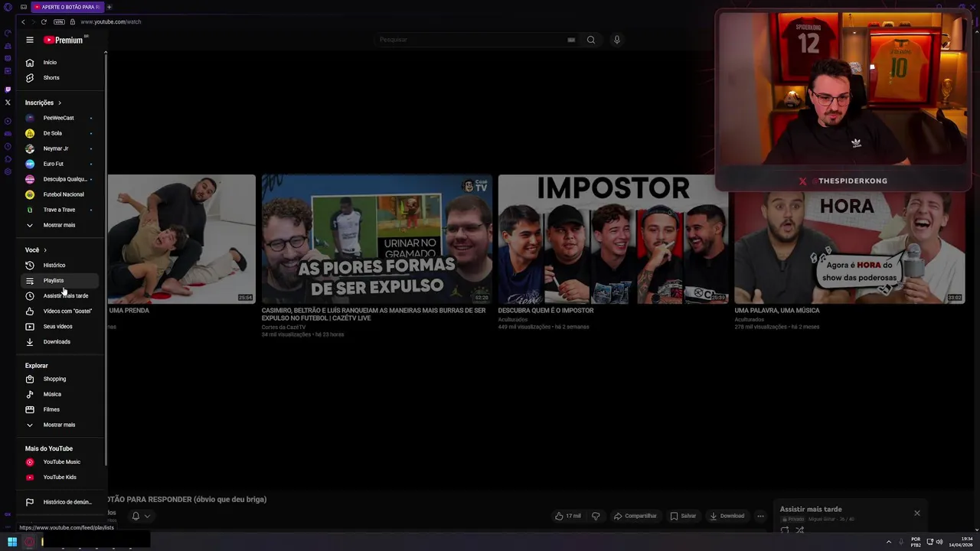980x551 pixels.
Task: Open browser sidebar settings gear
Action: click(8, 171)
